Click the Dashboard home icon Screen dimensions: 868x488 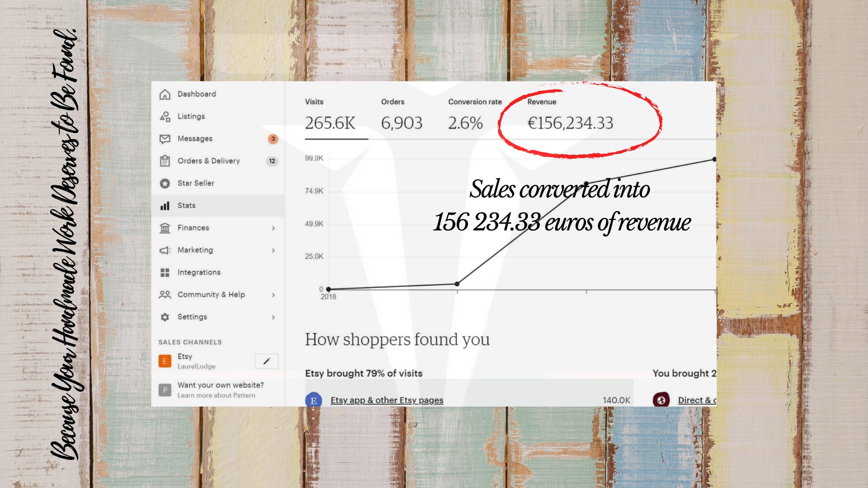tap(165, 94)
